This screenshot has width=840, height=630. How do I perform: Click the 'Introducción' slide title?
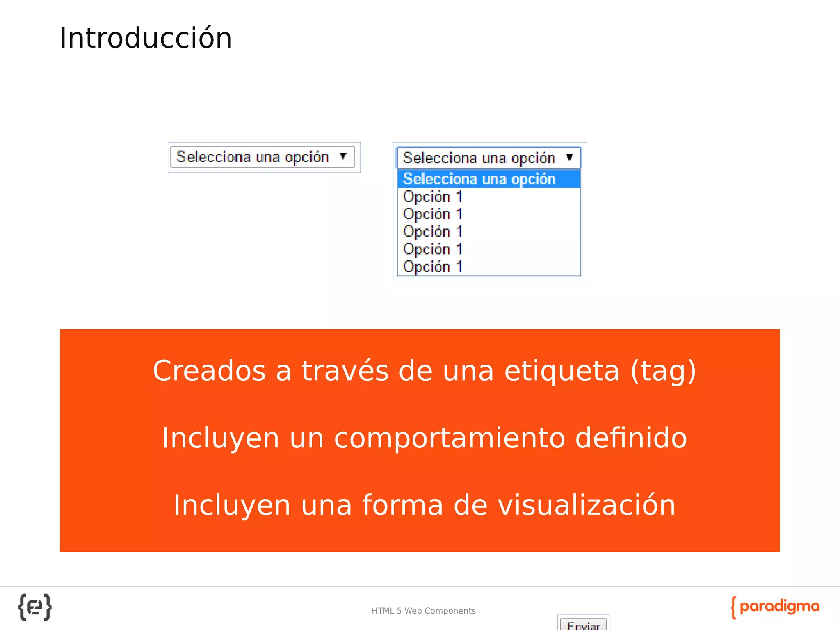[x=146, y=38]
